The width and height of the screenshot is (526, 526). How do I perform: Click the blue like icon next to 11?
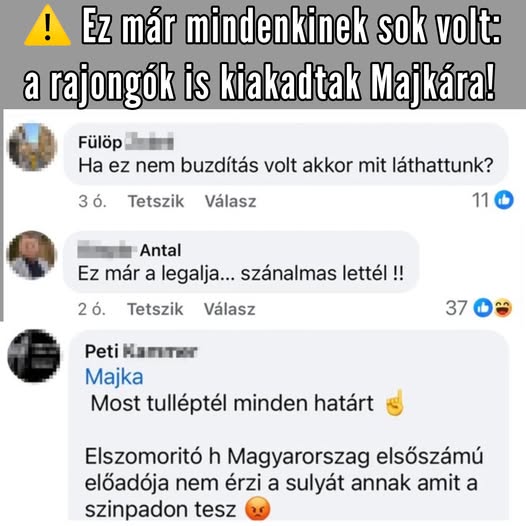pos(504,200)
